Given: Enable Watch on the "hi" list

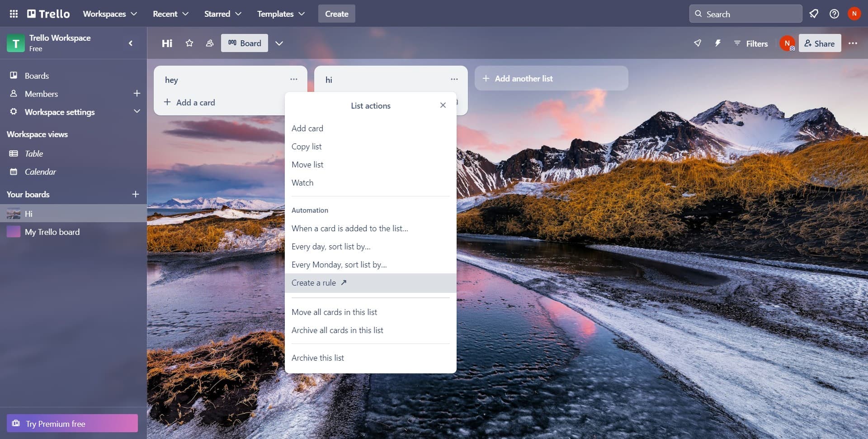Looking at the screenshot, I should tap(302, 182).
